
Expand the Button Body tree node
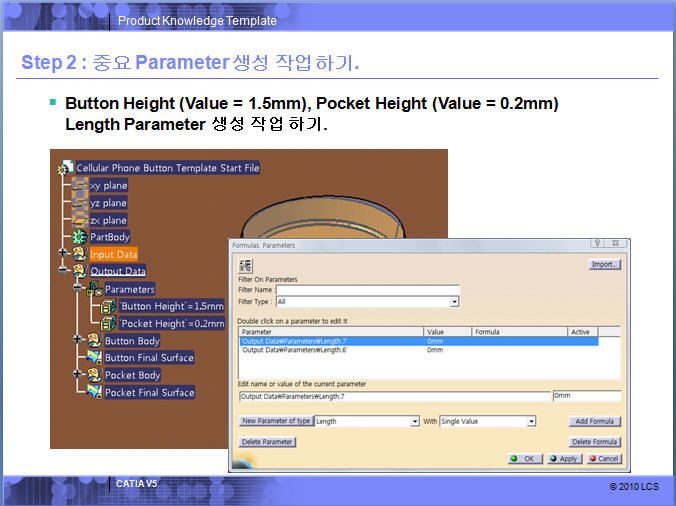79,340
